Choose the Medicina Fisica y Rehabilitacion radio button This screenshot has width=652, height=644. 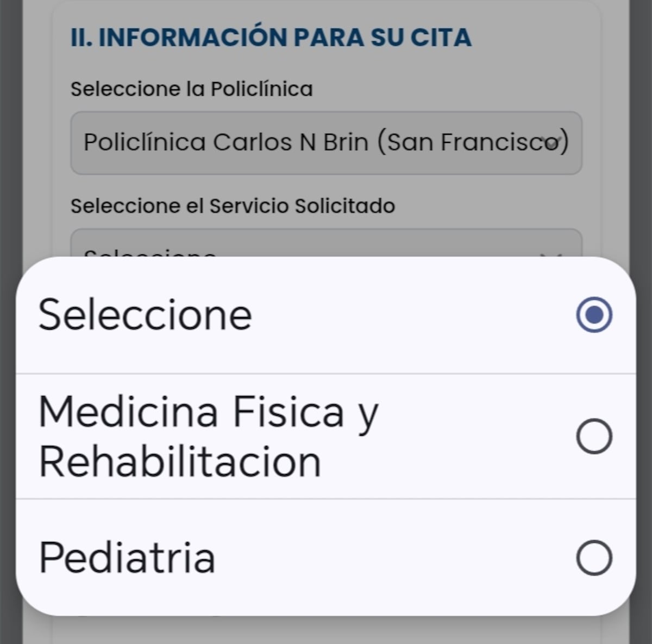point(594,436)
